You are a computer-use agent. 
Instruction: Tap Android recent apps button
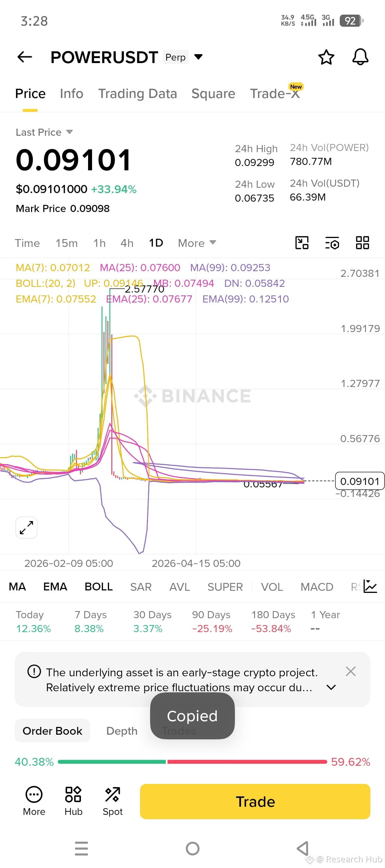(x=81, y=848)
